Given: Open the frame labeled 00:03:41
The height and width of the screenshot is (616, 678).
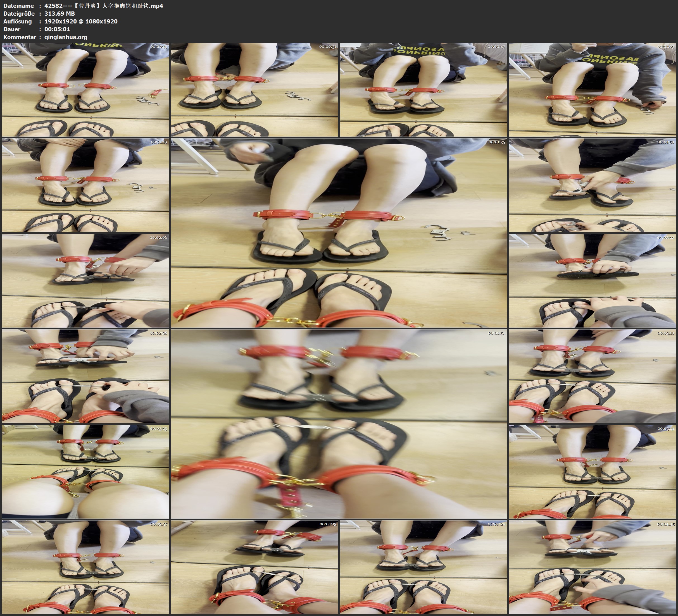Looking at the screenshot, I should 592,471.
